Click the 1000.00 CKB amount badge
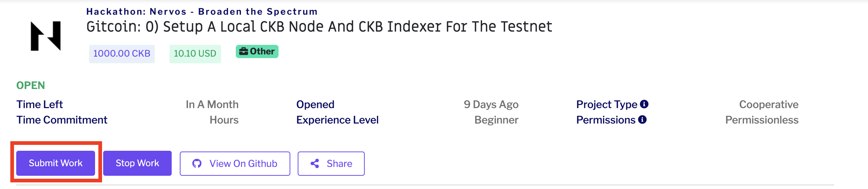This screenshot has height=189, width=868. click(122, 54)
